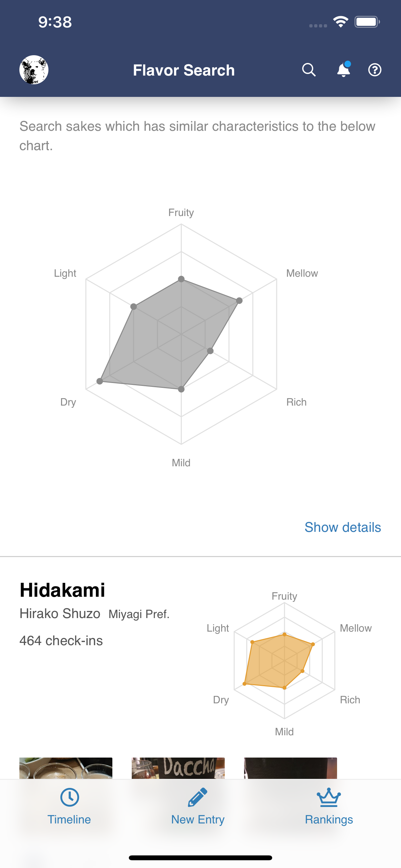Open the first sake cups photo

[66, 768]
